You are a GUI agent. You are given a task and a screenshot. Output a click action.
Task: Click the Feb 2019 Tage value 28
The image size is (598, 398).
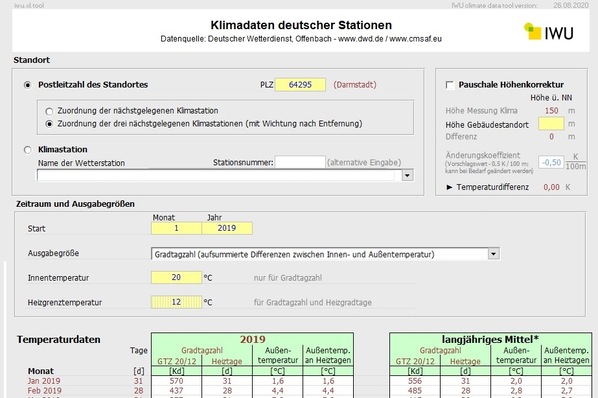[x=138, y=391]
